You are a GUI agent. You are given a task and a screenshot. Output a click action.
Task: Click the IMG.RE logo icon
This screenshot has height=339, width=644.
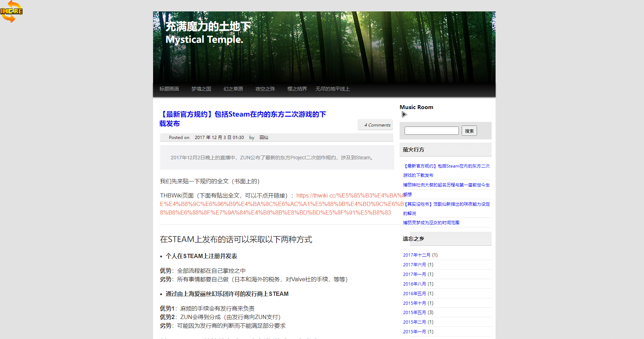(x=11, y=11)
